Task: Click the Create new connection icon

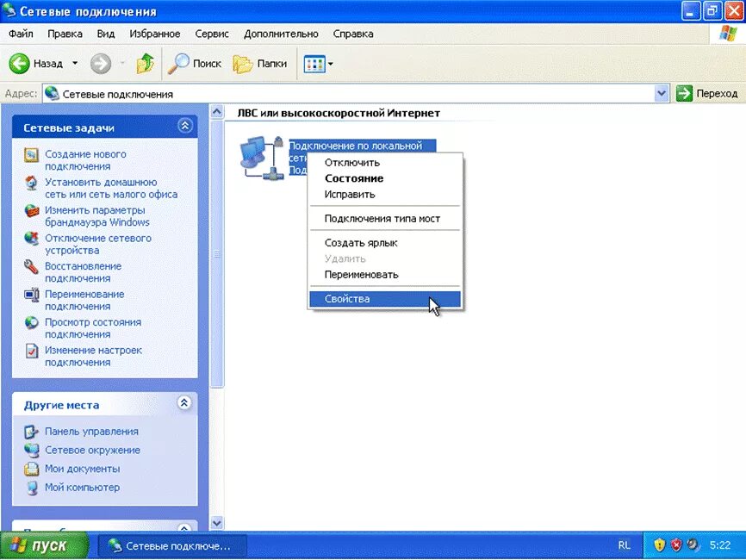Action: tap(31, 155)
